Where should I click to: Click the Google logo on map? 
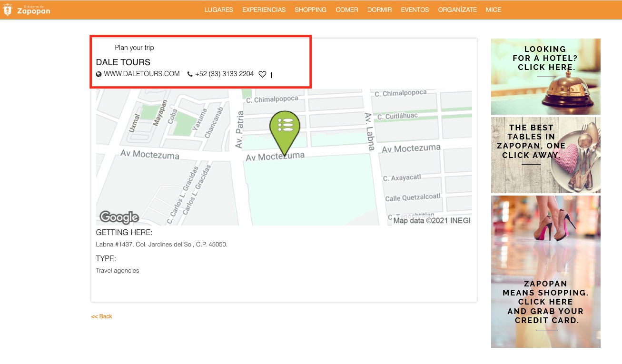click(x=119, y=217)
